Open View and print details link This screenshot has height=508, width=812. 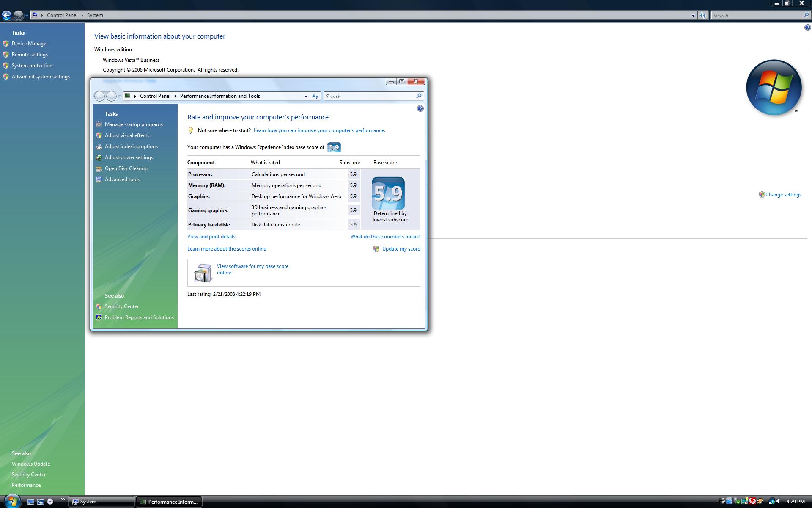coord(211,237)
